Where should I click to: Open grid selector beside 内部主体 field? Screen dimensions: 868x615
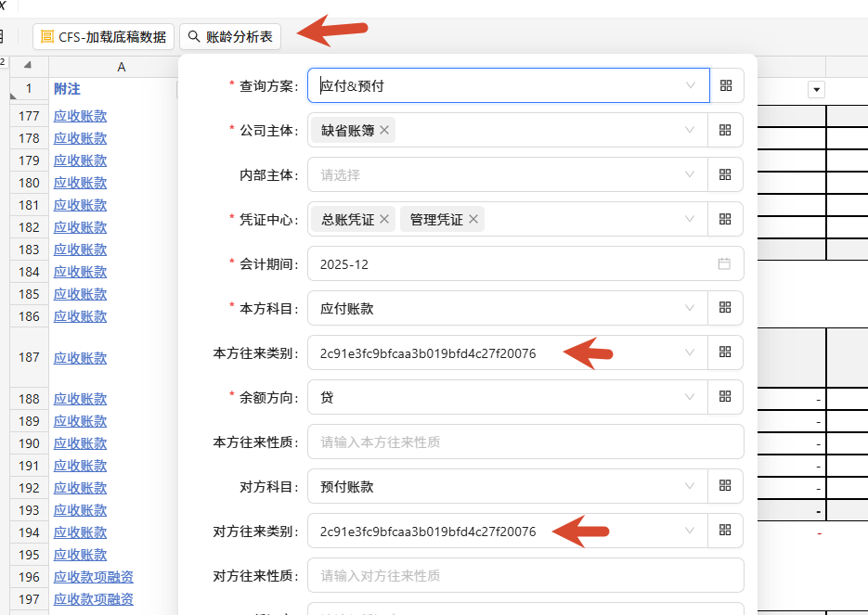pos(725,174)
